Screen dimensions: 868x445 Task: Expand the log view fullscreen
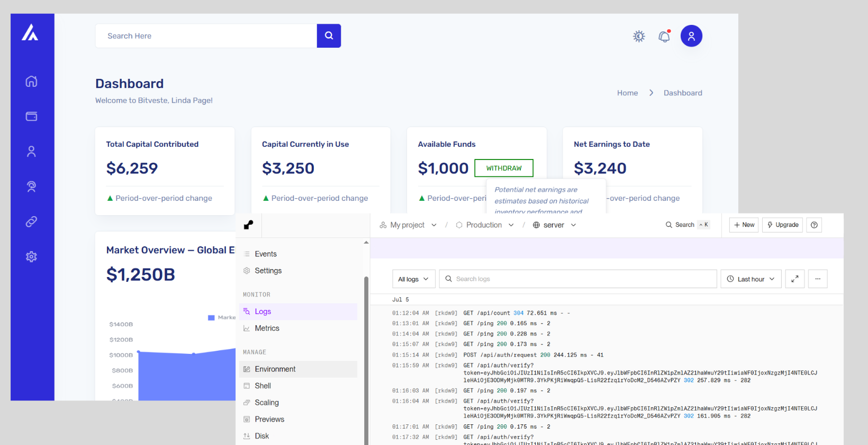[x=794, y=279]
